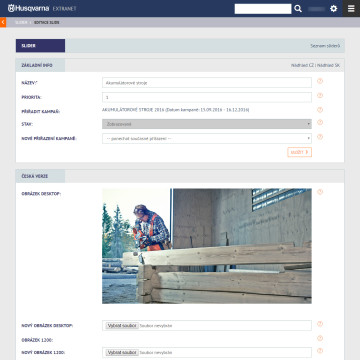The height and width of the screenshot is (360, 360).
Task: Select the Slider tab header
Action: click(40, 46)
